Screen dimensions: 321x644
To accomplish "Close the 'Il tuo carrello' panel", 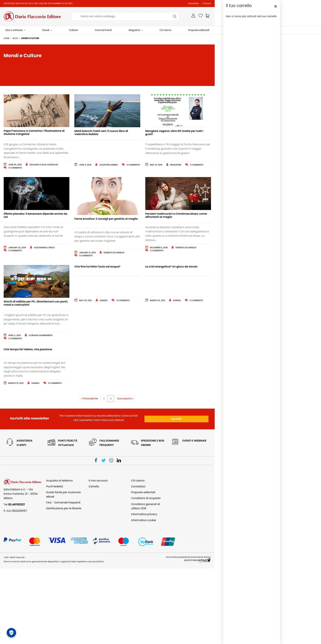I will pos(275,6).
